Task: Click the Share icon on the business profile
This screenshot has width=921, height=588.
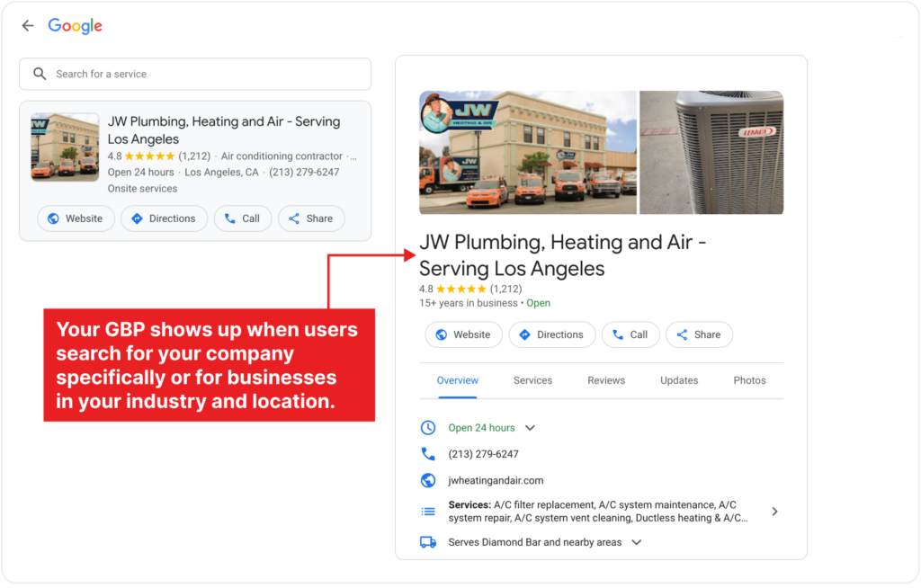Action: coord(682,334)
